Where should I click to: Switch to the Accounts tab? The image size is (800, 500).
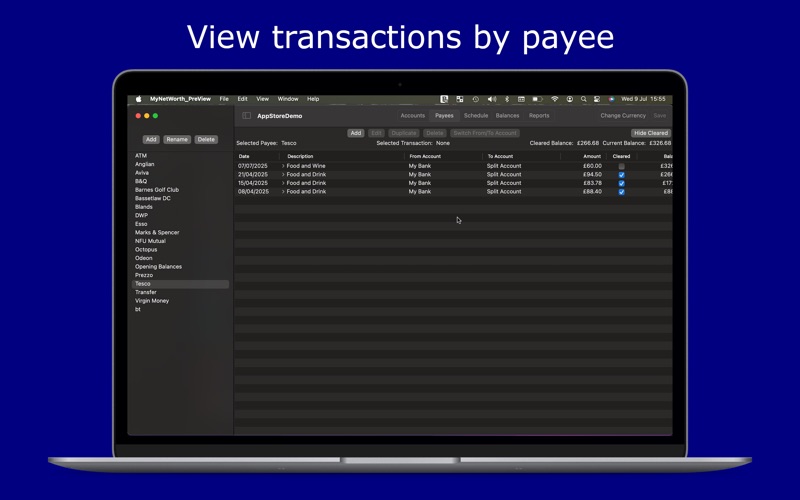click(x=413, y=116)
